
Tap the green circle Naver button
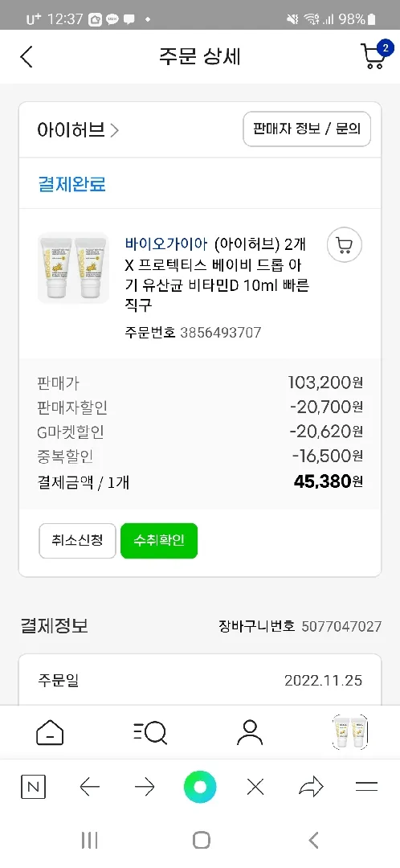point(200,787)
